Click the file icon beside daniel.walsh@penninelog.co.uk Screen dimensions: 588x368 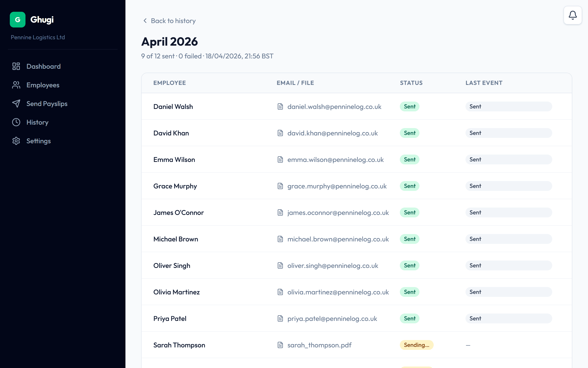point(281,106)
